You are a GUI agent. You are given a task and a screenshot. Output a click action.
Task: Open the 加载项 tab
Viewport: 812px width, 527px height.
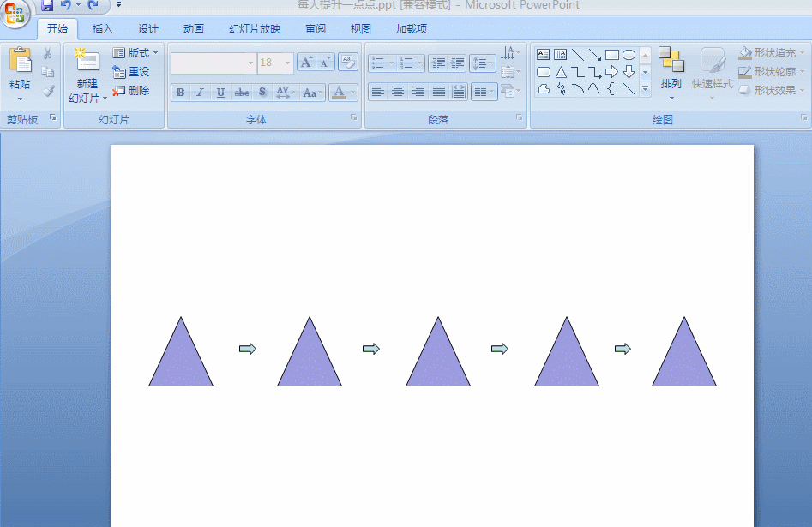412,29
